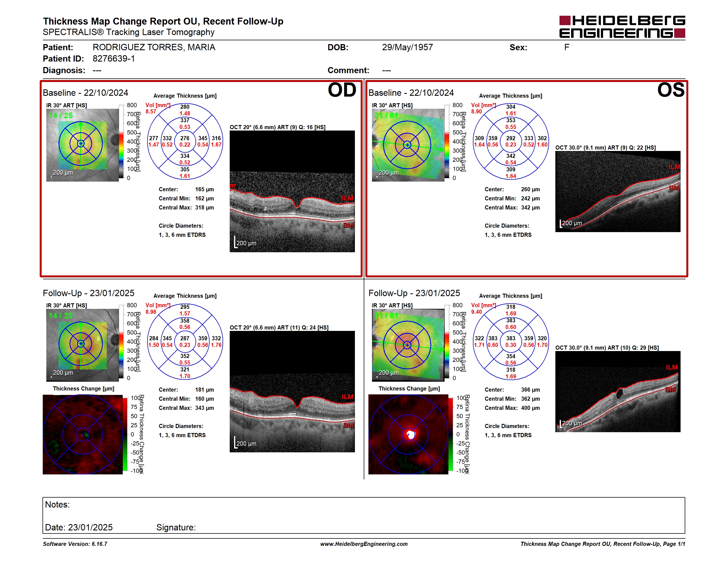Click center volume 0.30 in OS follow-up grid
Image resolution: width=728 pixels, height=563 pixels.
pos(511,345)
